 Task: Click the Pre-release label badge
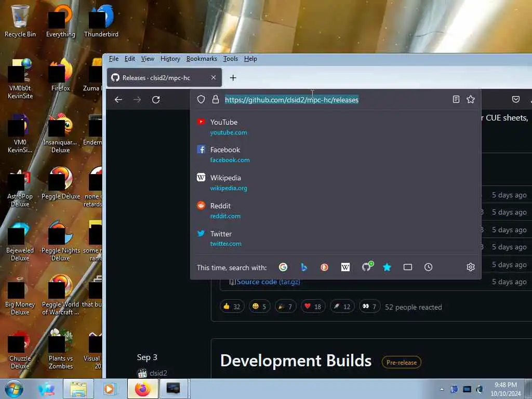[x=402, y=362]
